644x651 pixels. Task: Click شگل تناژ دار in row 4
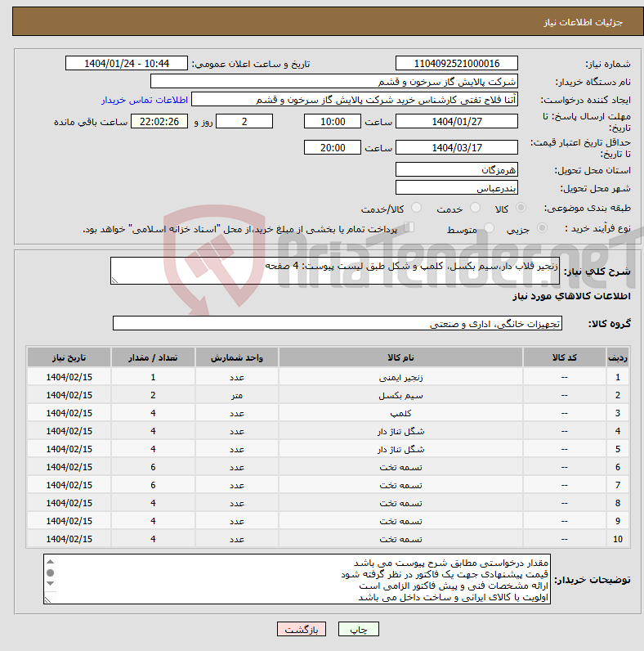400,431
